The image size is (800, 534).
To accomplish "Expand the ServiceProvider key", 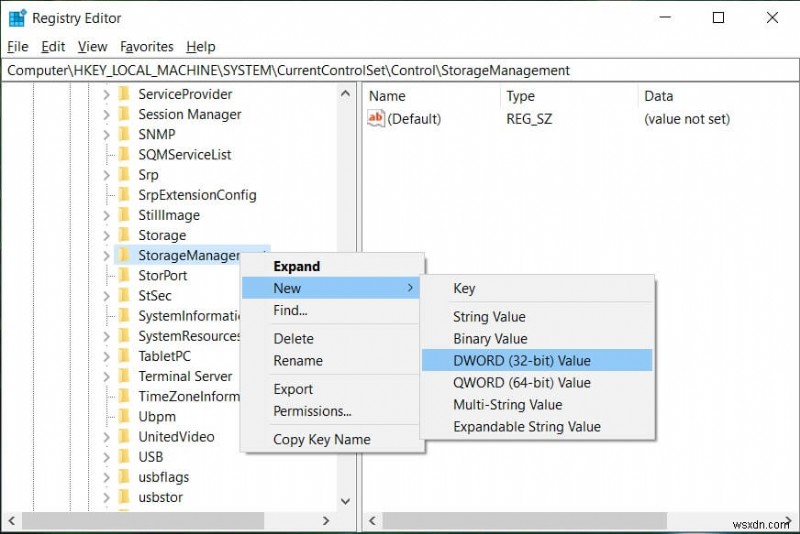I will tap(106, 94).
